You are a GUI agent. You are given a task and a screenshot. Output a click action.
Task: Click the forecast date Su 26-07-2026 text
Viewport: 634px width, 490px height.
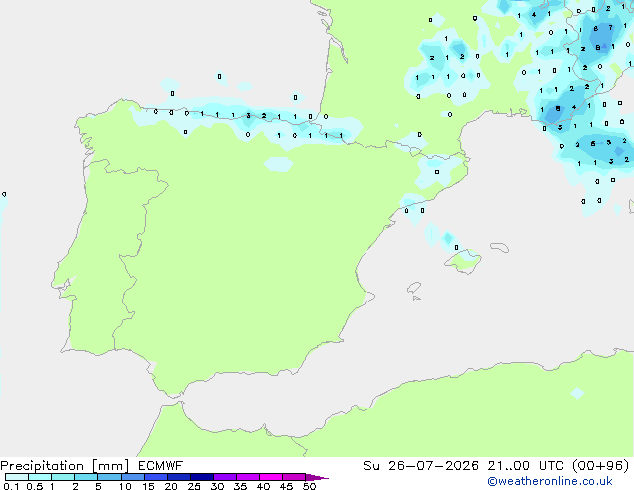pos(421,466)
